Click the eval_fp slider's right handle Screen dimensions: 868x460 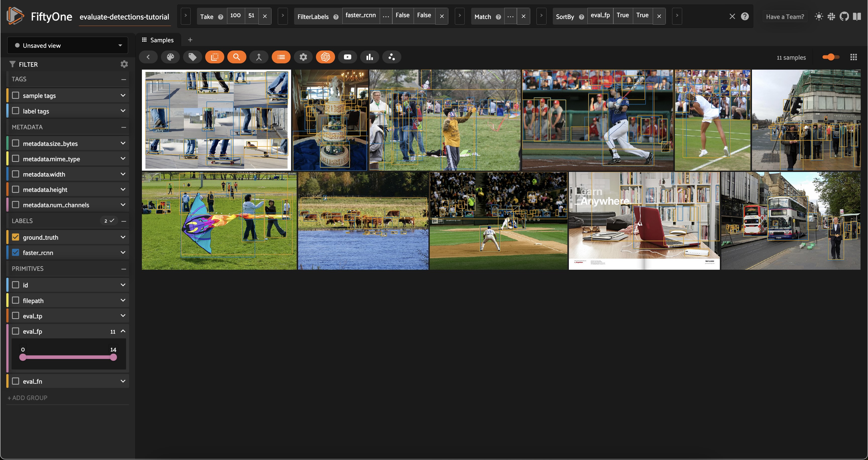tap(114, 357)
